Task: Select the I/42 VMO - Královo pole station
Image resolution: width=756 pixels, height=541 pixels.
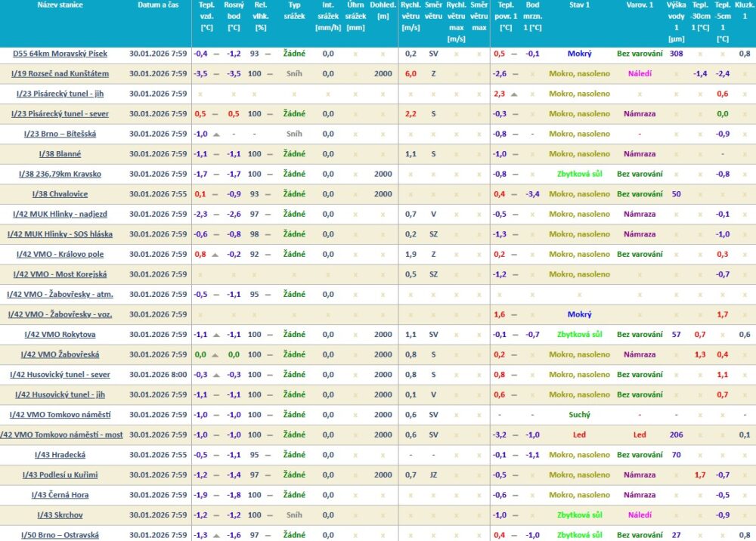Action: tap(60, 255)
